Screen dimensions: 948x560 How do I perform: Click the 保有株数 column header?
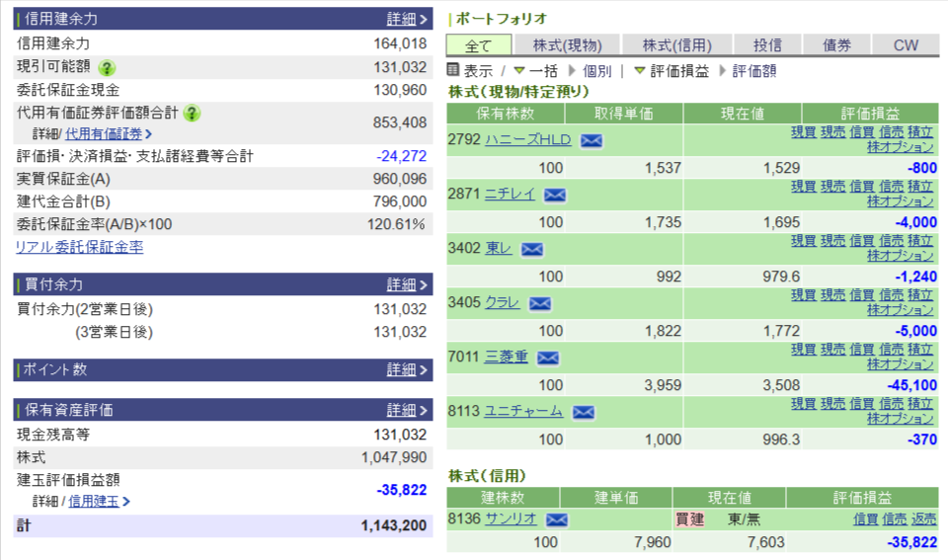506,114
